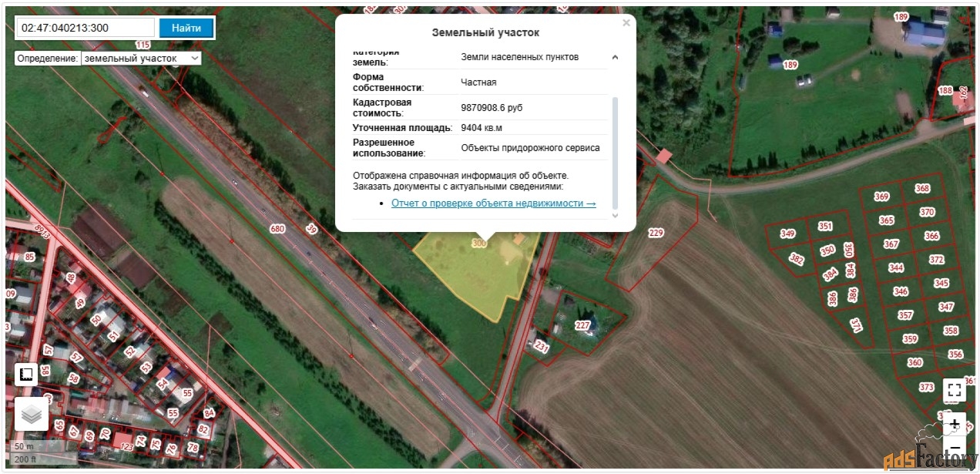
Task: Click the AdsFactory watermark logo
Action: 930,459
